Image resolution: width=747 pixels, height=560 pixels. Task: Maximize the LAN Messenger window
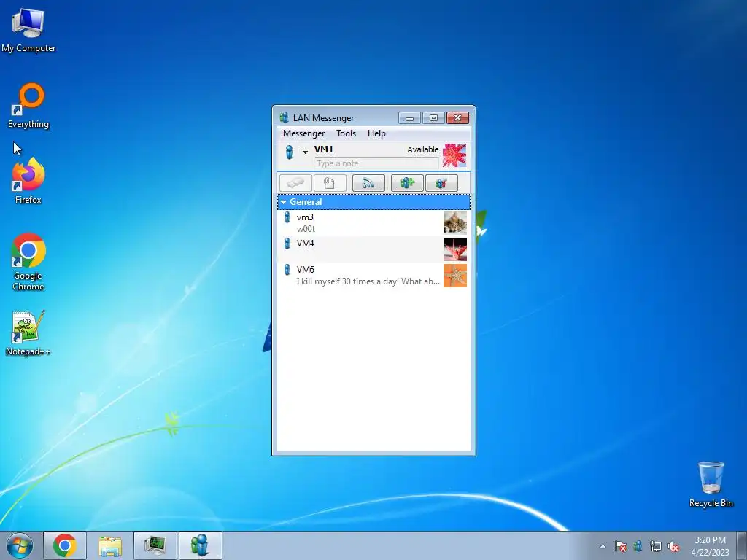[433, 117]
